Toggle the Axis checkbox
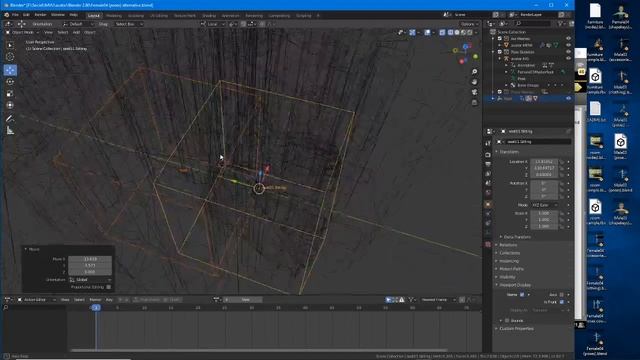The height and width of the screenshot is (360, 640). tap(562, 294)
